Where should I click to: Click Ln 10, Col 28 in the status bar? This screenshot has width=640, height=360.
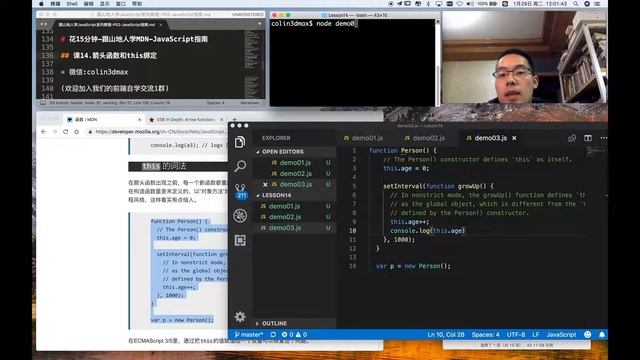point(446,334)
